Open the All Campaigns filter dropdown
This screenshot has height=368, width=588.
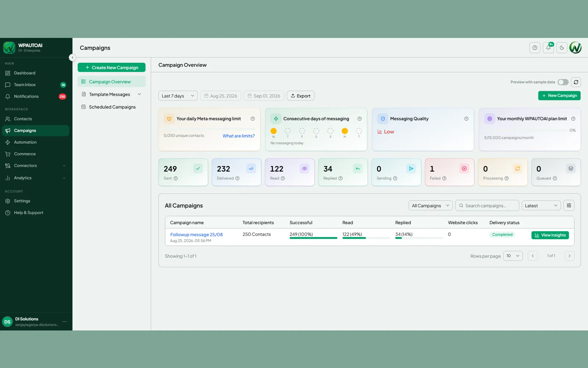point(430,206)
